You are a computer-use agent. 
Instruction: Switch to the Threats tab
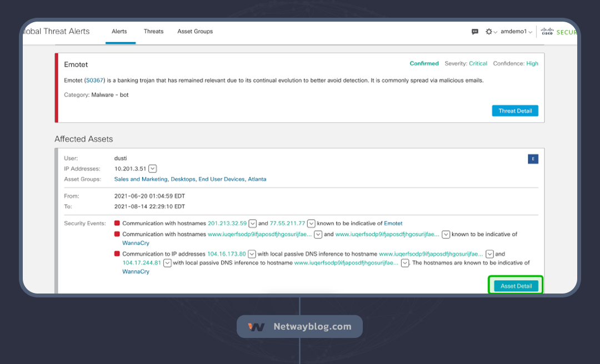click(153, 32)
